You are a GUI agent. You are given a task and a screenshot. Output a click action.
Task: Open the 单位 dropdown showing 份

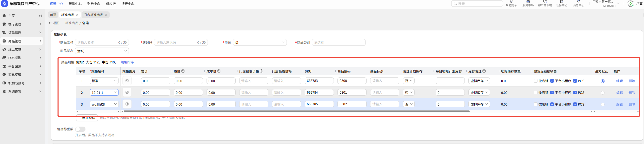tap(260, 42)
